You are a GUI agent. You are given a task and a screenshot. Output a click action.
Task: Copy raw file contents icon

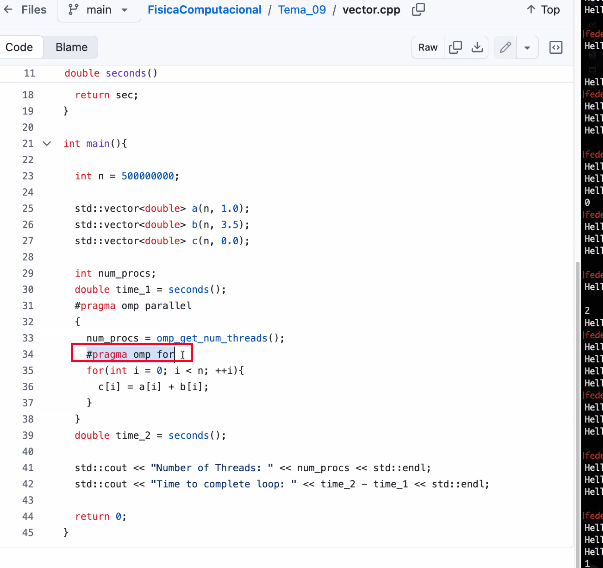tap(455, 47)
